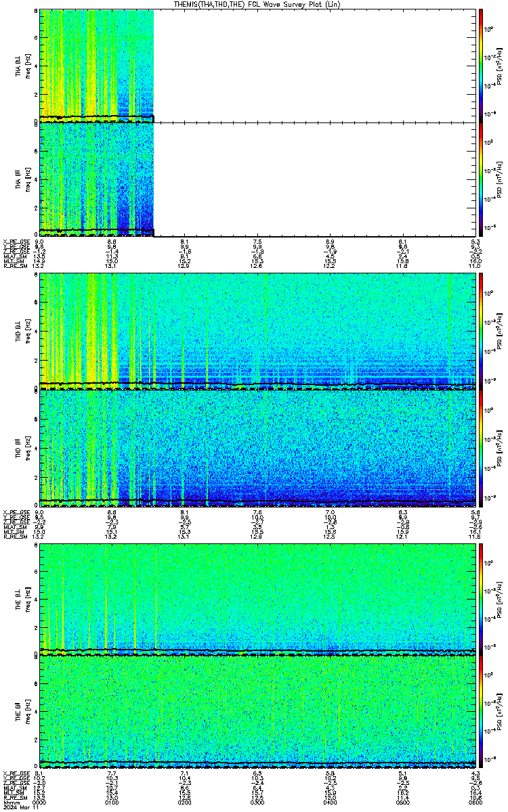The height and width of the screenshot is (812, 508).
Task: Click the THEMIS FGL Wave Survey Plot title
Action: (257, 4)
